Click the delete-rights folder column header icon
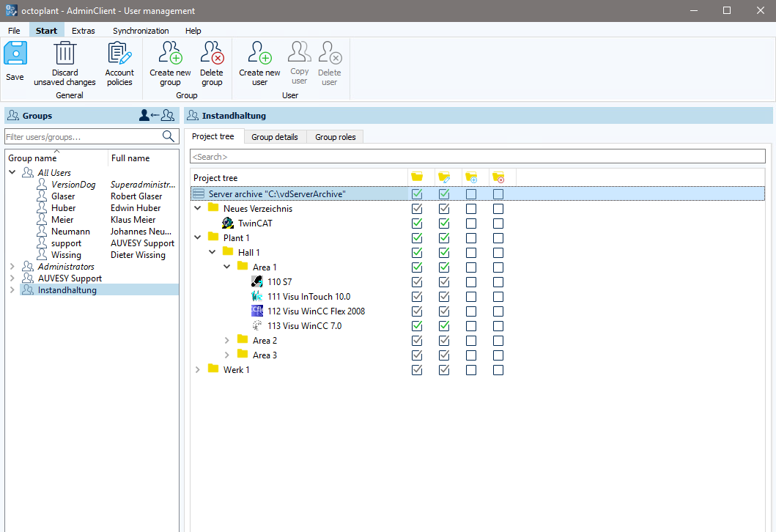776x532 pixels. [499, 177]
